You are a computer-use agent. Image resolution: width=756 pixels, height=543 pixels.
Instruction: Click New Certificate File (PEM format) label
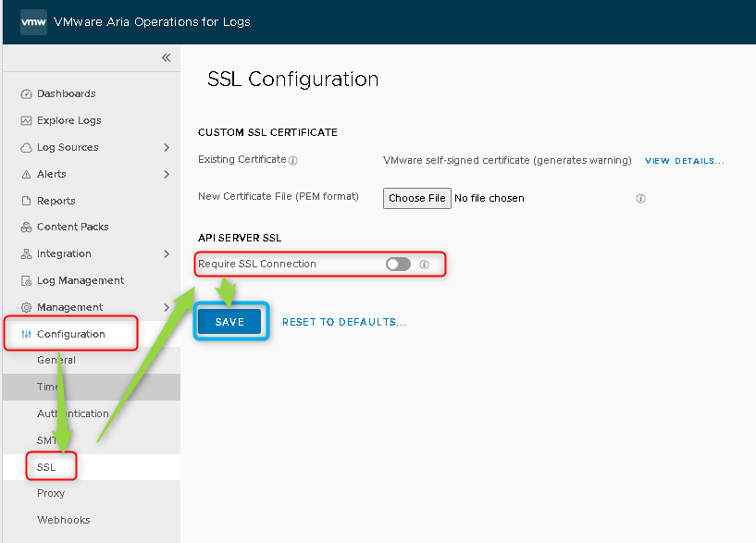(x=279, y=197)
